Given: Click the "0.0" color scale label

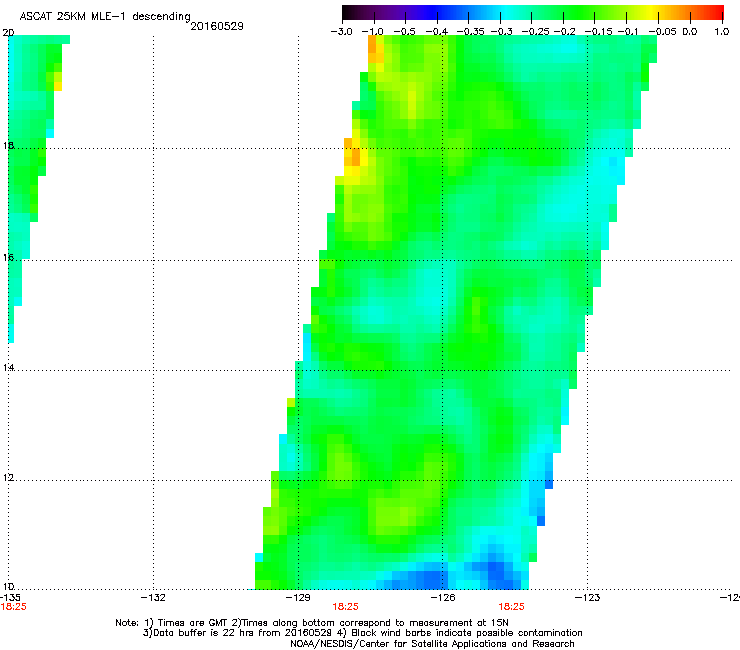Looking at the screenshot, I should (x=690, y=32).
